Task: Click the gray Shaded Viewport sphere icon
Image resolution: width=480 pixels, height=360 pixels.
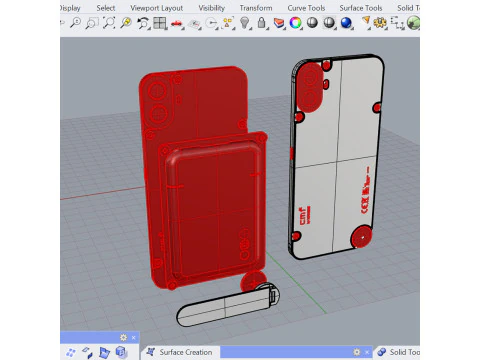Action: [312, 23]
